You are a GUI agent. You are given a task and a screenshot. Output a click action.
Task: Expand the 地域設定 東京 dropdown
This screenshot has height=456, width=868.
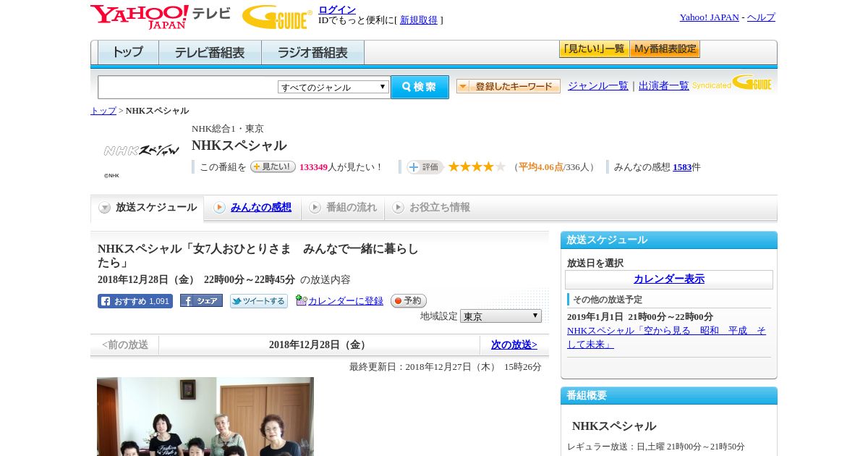tap(501, 316)
